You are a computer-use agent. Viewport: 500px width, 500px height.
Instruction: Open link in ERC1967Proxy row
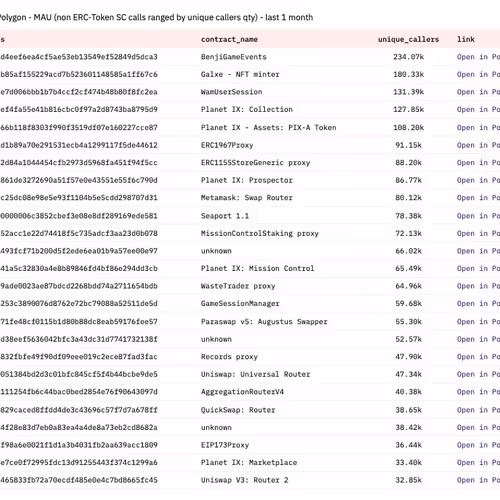tap(478, 145)
